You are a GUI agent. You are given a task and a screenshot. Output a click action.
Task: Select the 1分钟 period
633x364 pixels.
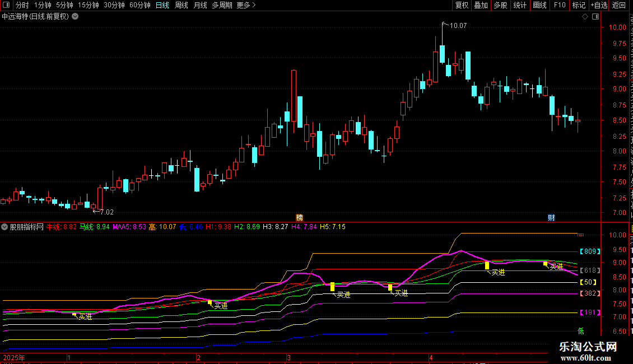[43, 5]
